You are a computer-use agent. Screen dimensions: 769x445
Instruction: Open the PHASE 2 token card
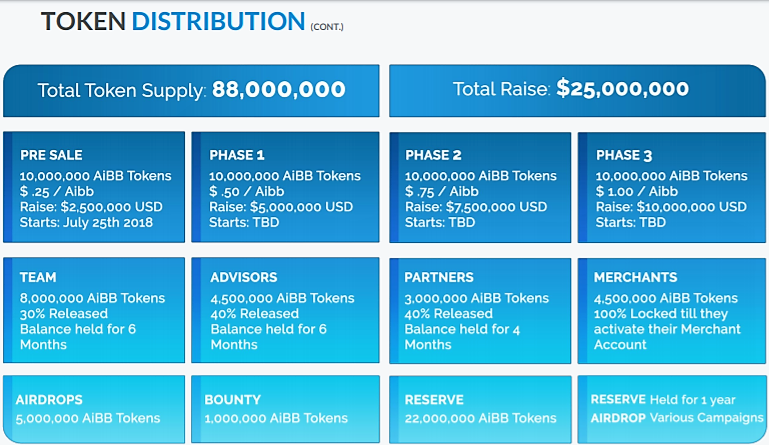480,187
